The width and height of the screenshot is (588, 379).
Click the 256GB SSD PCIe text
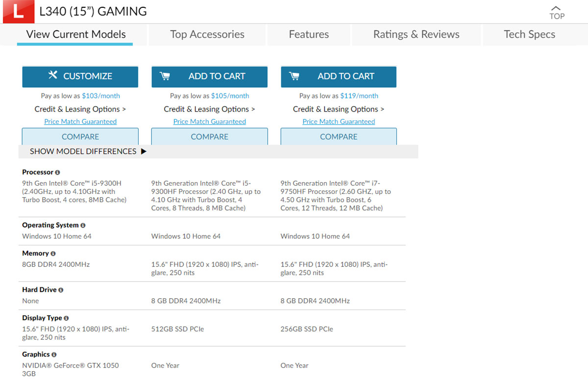tap(307, 329)
